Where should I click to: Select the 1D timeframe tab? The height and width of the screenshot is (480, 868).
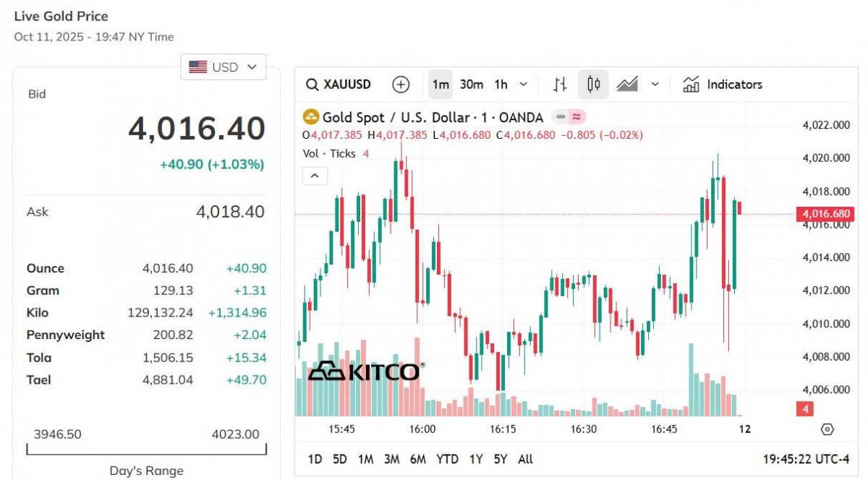(314, 459)
